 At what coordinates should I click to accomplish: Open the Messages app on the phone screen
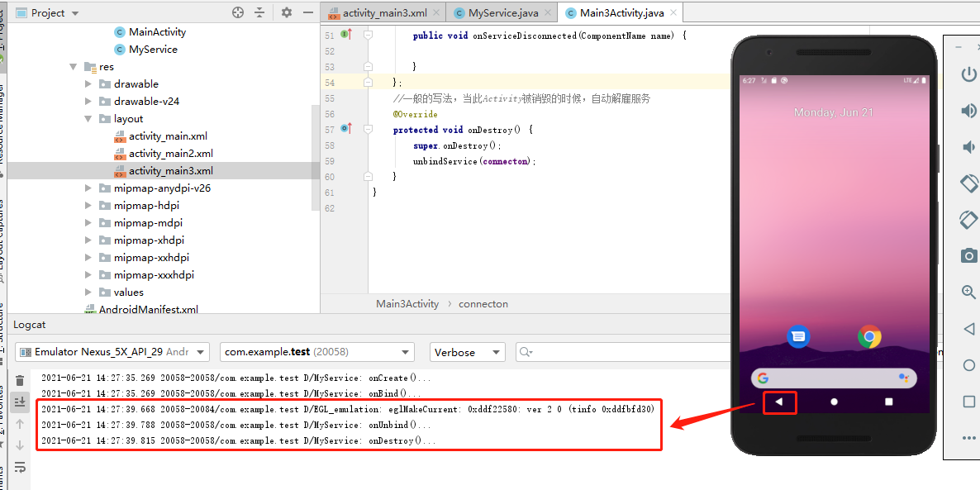(x=798, y=337)
